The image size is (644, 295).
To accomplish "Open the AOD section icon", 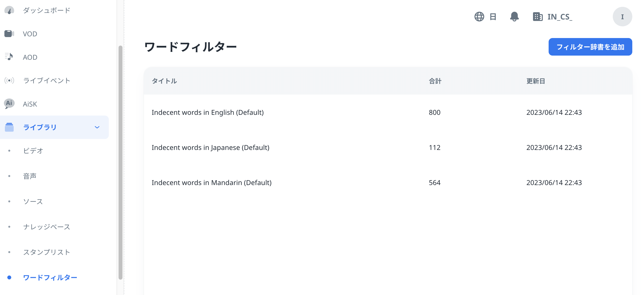I will click(x=9, y=57).
